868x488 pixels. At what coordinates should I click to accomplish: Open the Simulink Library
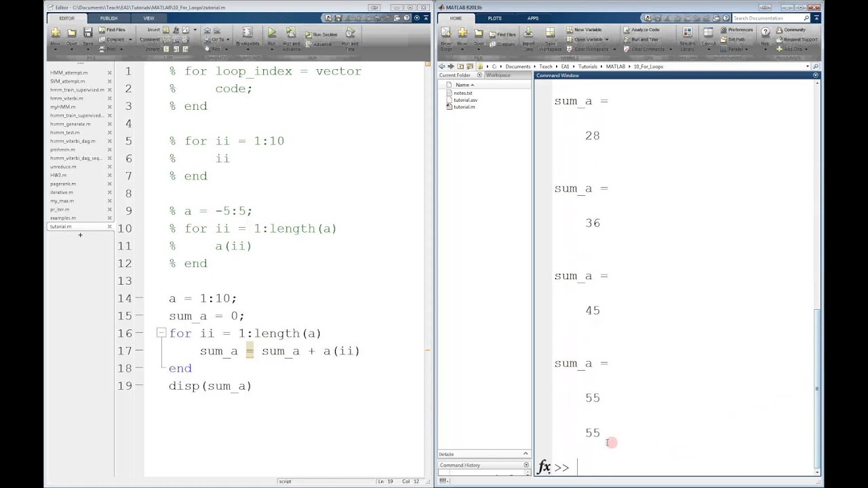687,38
